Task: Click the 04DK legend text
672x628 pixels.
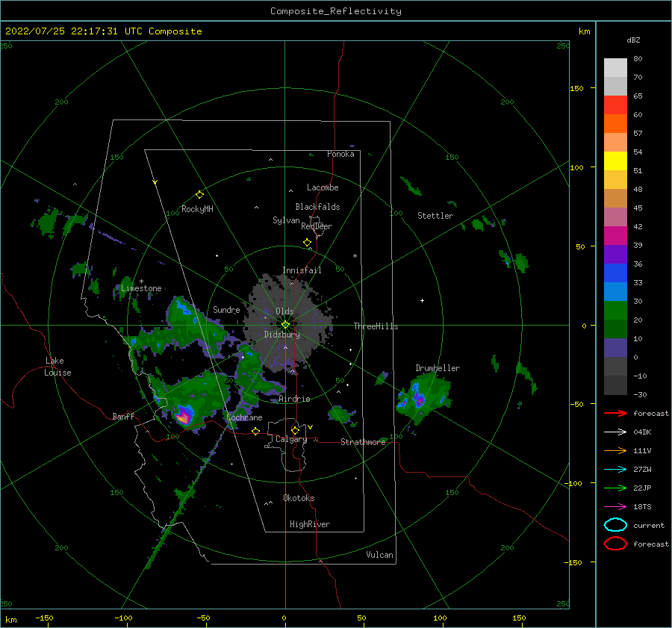Action: click(642, 432)
